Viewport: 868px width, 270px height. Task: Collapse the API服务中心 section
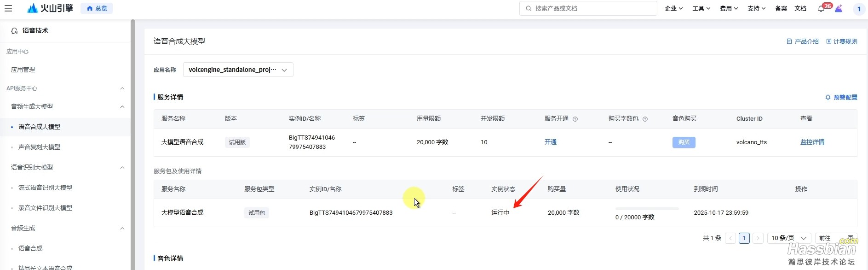click(122, 88)
